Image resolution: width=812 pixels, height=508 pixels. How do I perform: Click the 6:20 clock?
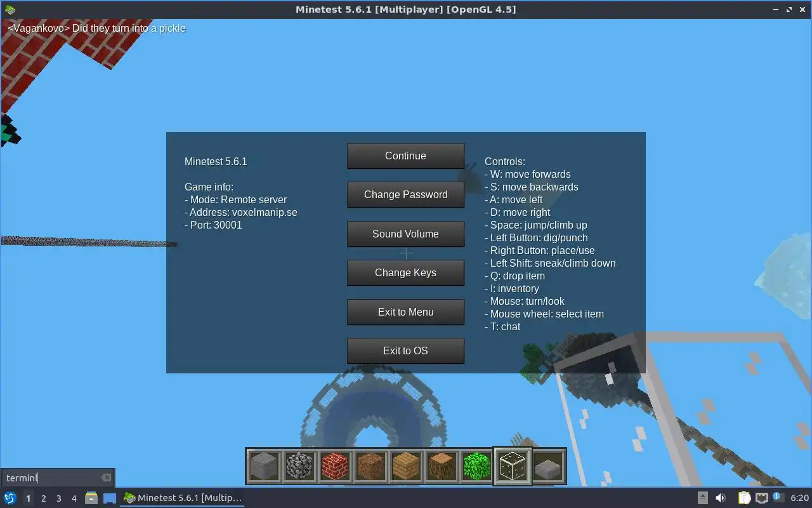[x=799, y=498]
